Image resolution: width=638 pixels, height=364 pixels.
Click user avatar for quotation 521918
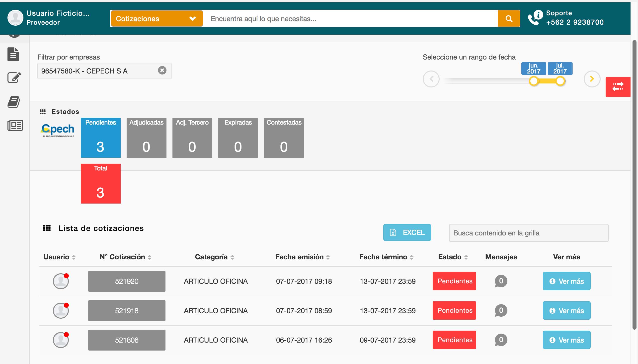(61, 310)
